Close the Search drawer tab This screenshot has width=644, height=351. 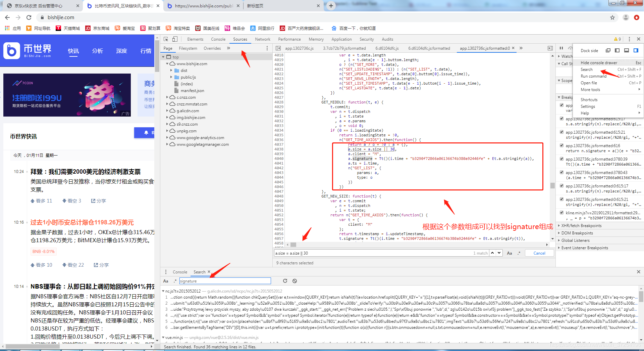pyautogui.click(x=209, y=272)
